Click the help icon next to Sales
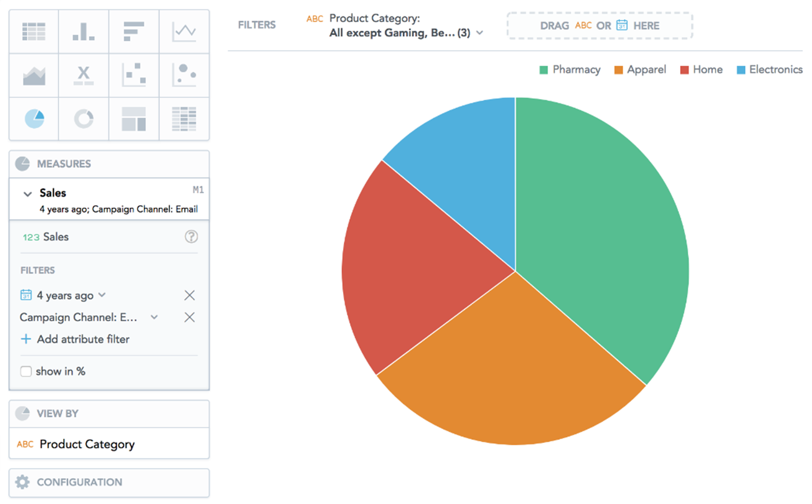Screen dimensions: 812x504 (x=191, y=237)
